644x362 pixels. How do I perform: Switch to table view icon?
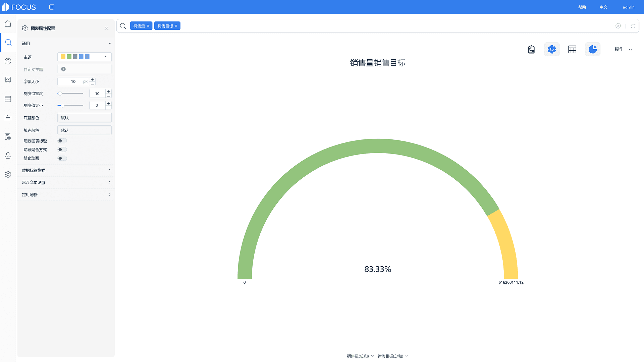click(572, 50)
